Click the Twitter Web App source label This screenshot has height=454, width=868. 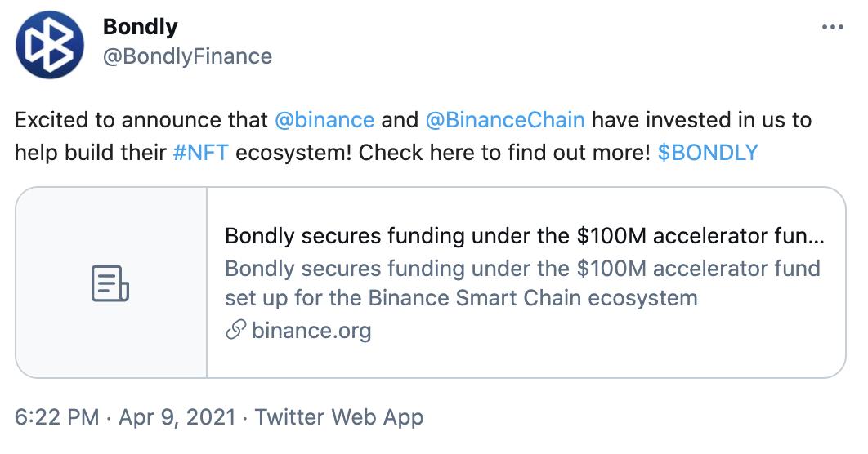[339, 417]
